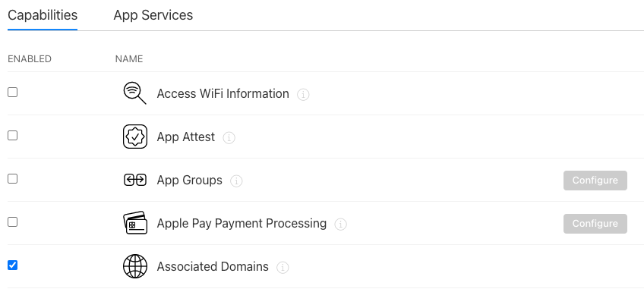
Task: Click the Access WiFi Information magnifier icon
Action: coord(134,93)
